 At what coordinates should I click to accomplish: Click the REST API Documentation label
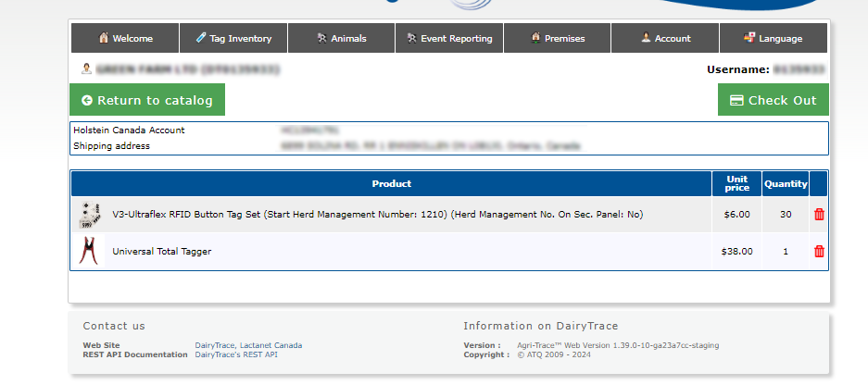coord(135,354)
